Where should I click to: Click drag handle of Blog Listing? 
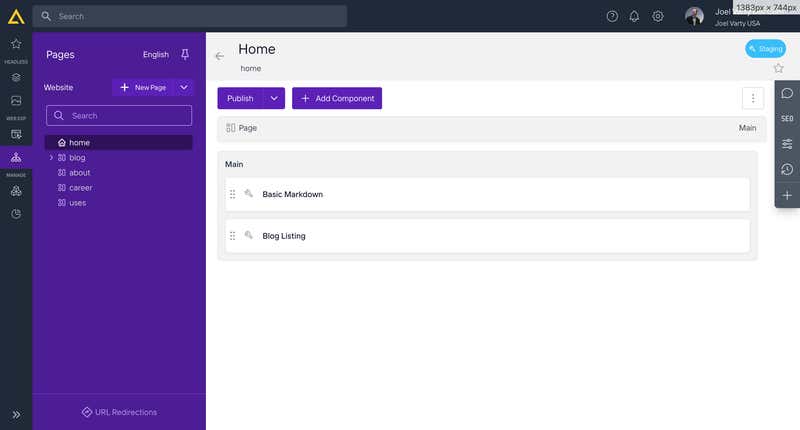coord(232,236)
